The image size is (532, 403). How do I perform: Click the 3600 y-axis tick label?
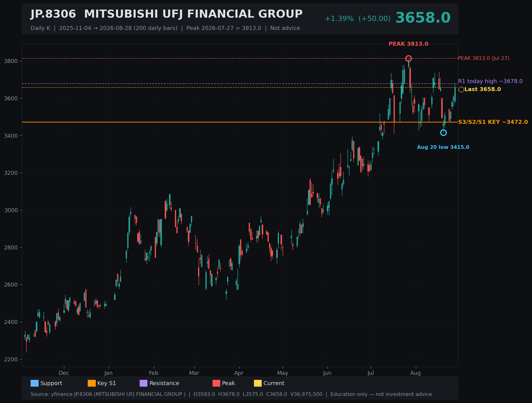click(11, 99)
